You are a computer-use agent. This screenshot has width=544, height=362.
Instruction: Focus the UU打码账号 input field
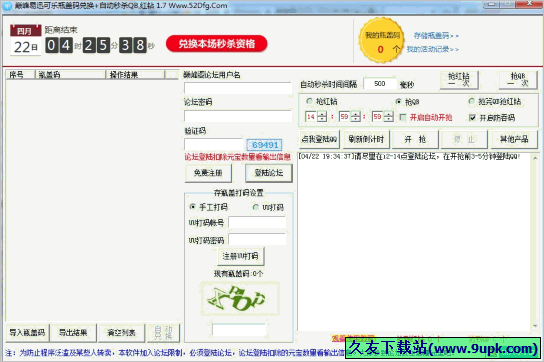tap(257, 222)
